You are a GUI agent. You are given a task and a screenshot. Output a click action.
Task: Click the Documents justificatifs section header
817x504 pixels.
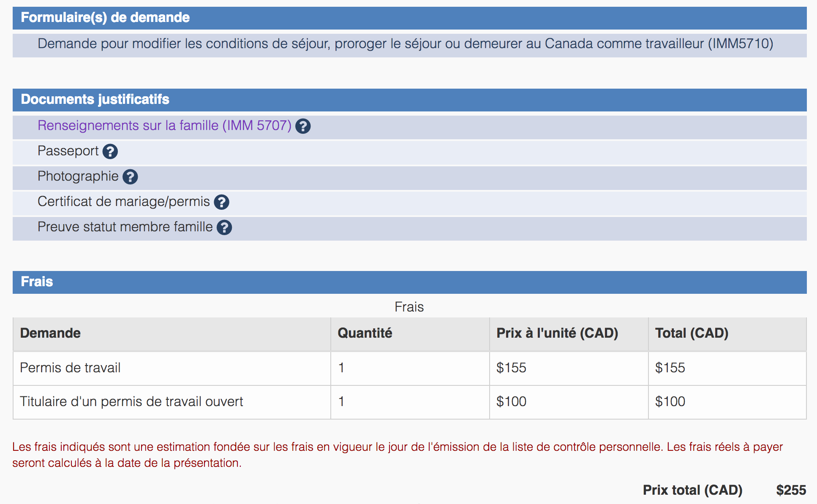click(x=95, y=100)
